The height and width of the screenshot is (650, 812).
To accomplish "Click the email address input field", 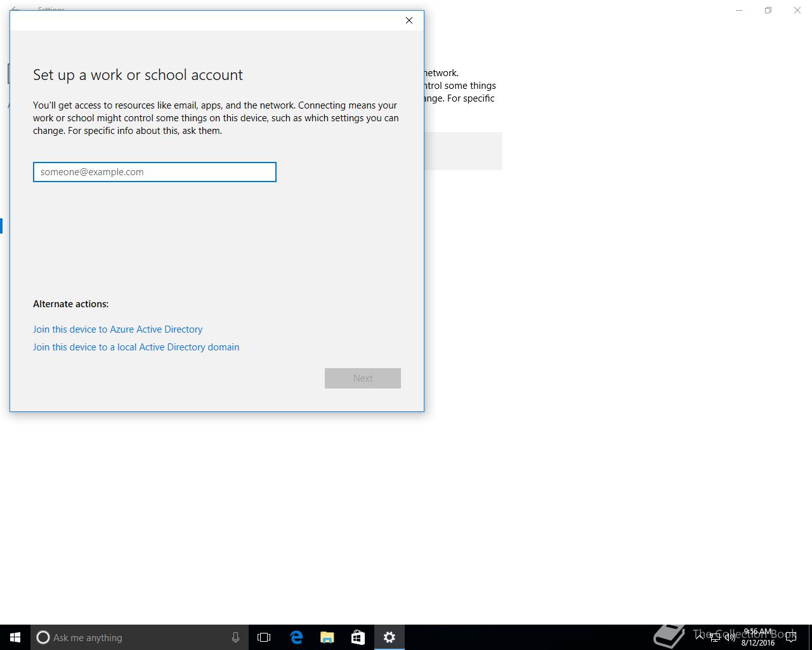I will (x=155, y=172).
